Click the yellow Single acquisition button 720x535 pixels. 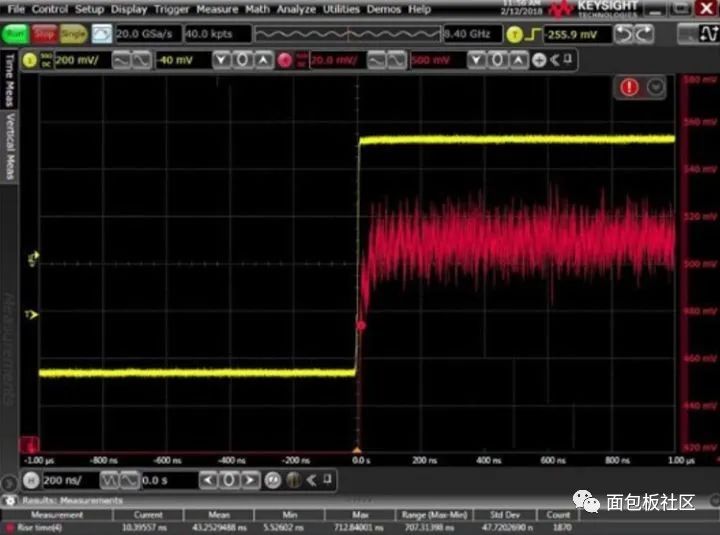click(73, 34)
